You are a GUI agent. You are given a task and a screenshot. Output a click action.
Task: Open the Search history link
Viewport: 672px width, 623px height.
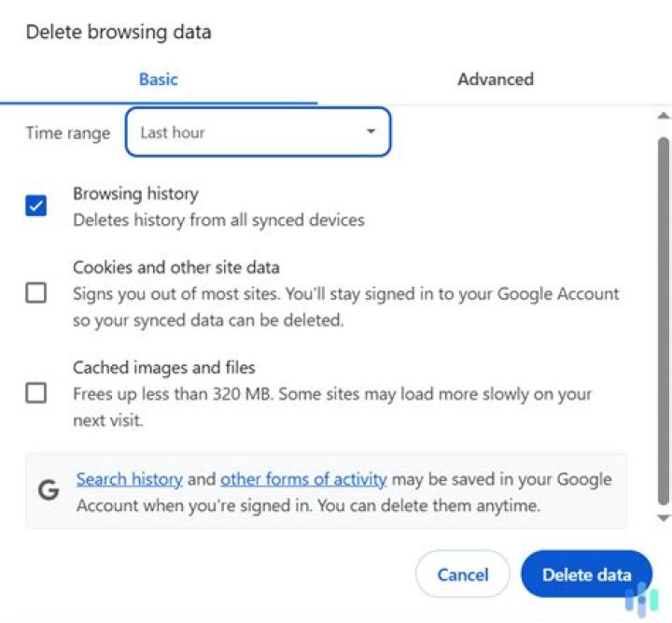click(129, 479)
